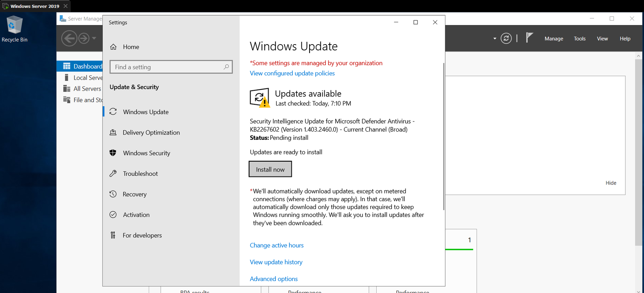
Task: Click Hide in Server Manager welcome panel
Action: [x=611, y=183]
